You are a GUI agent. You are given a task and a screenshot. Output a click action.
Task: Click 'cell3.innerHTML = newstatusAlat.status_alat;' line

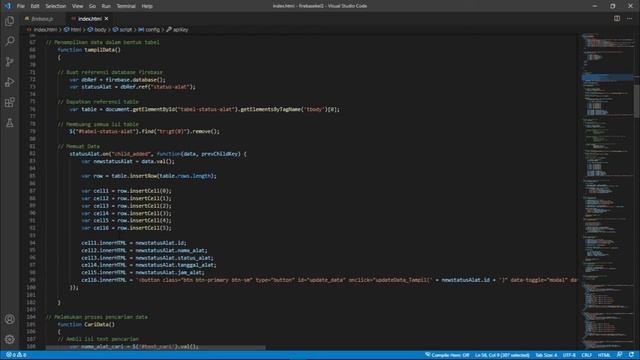[x=147, y=258]
